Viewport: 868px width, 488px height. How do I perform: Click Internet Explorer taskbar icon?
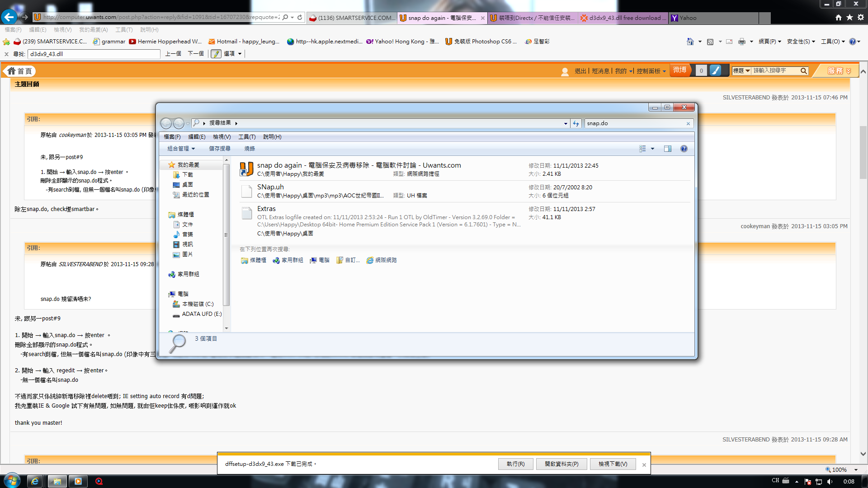pyautogui.click(x=34, y=481)
